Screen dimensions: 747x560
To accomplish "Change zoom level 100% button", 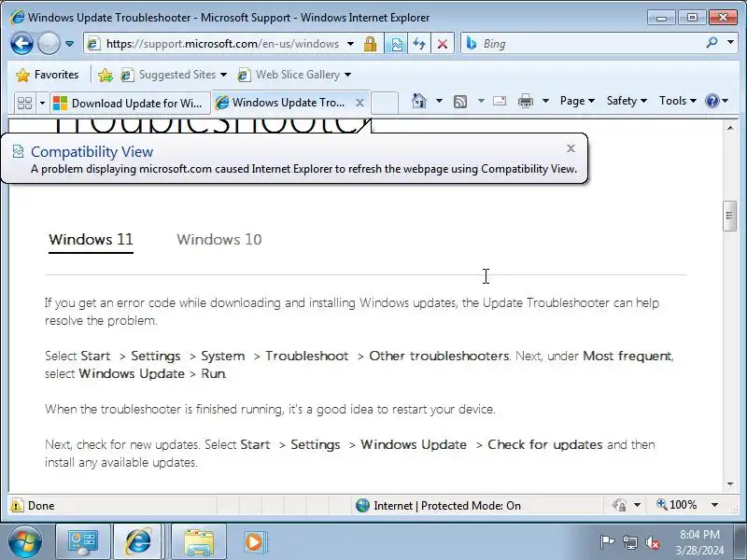I will (x=678, y=505).
